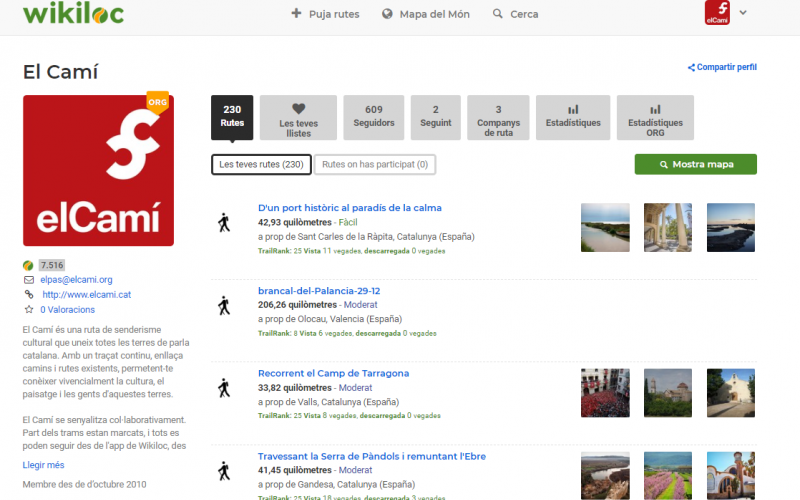Click the elpas@elcami.org email link
This screenshot has height=500, width=800.
coord(77,280)
